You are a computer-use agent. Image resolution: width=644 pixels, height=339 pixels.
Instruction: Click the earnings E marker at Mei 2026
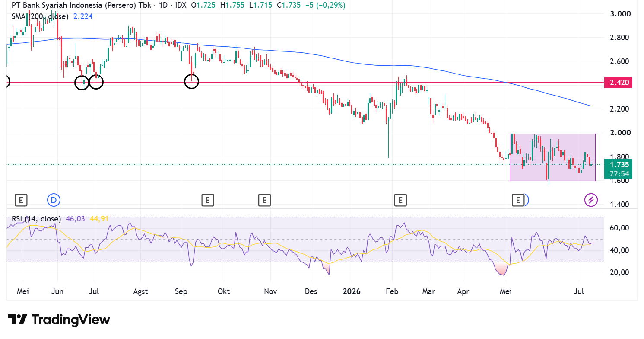coord(517,200)
